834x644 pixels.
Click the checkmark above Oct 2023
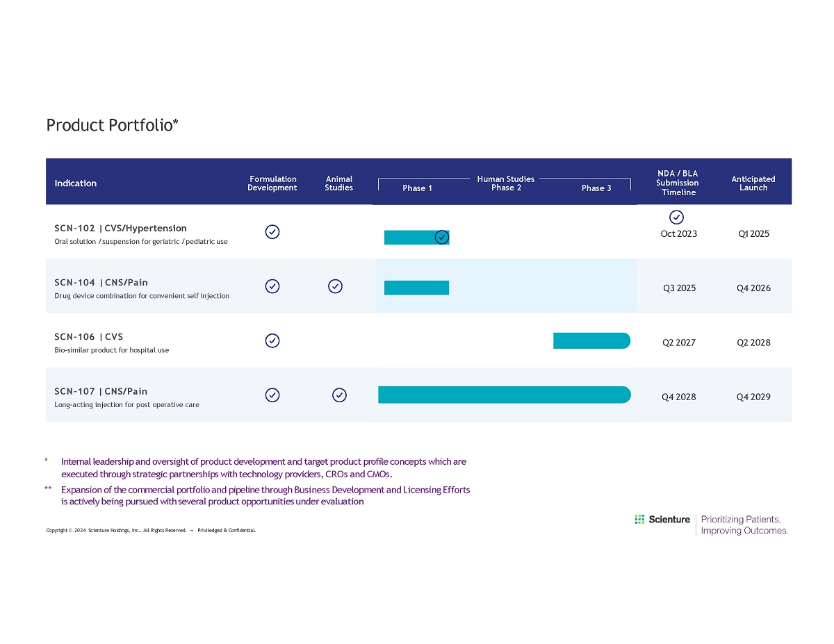[676, 217]
